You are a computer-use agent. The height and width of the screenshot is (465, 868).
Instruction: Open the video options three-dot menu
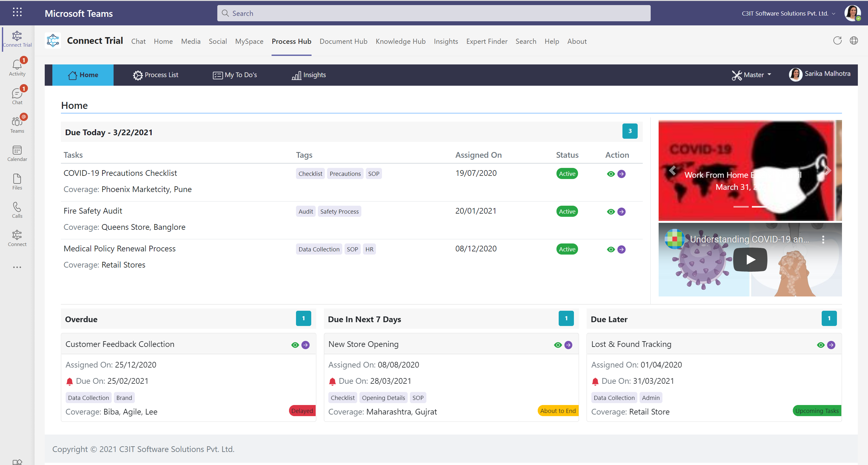823,239
